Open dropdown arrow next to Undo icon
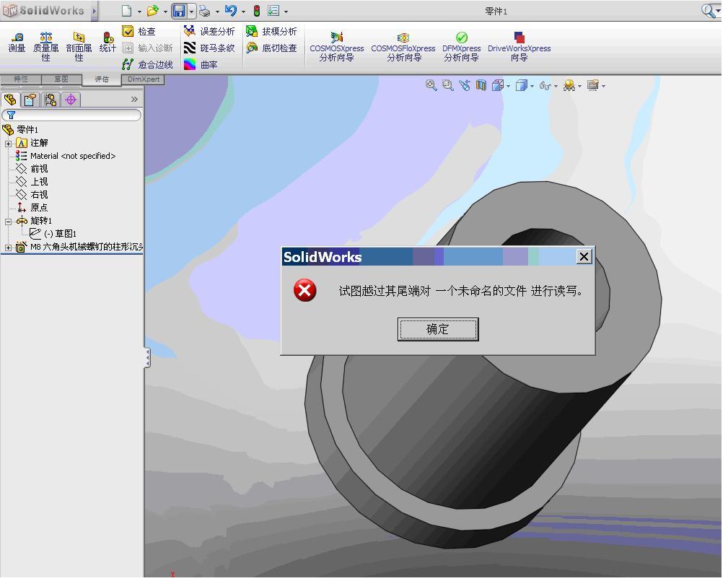The height and width of the screenshot is (581, 728). [x=243, y=12]
